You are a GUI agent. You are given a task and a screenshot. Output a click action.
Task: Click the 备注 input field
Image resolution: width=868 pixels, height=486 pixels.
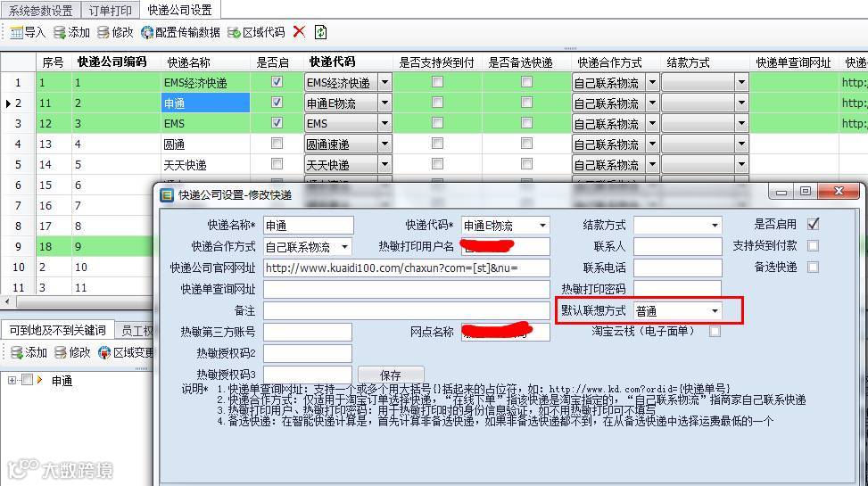[406, 310]
